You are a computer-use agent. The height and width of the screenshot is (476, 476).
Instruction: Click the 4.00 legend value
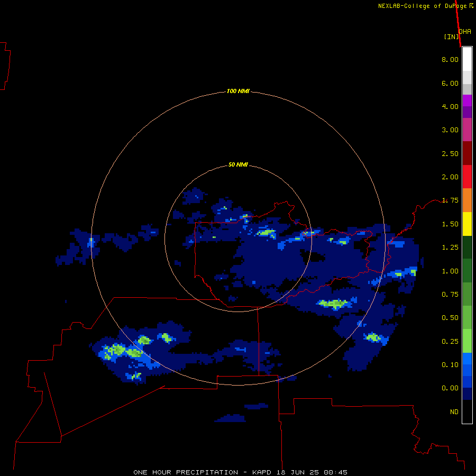[x=450, y=106]
